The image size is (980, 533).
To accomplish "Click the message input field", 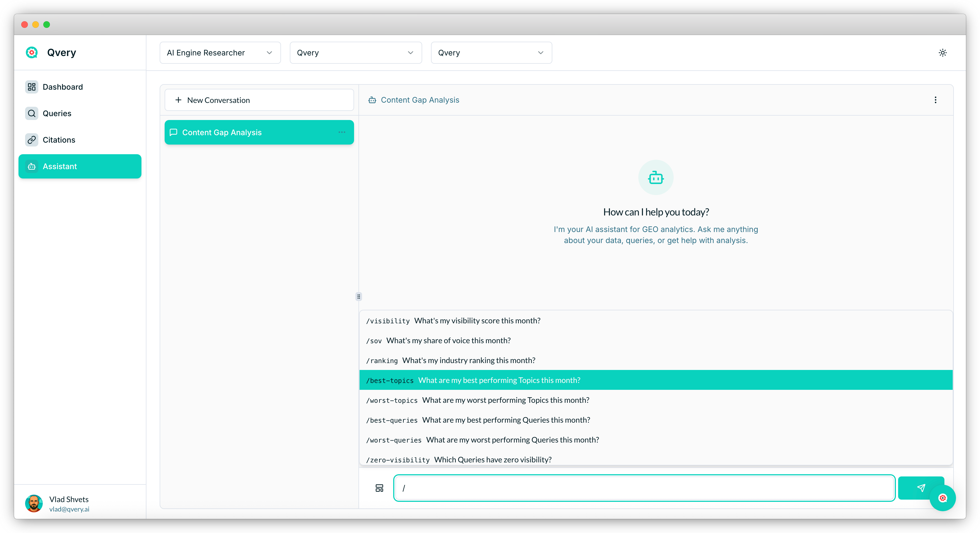I will [644, 488].
